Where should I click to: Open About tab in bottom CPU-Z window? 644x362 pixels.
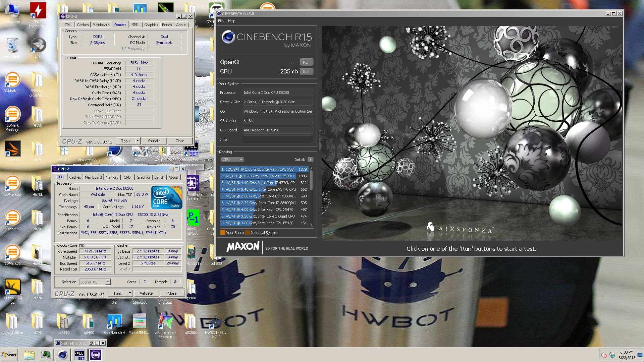(173, 177)
